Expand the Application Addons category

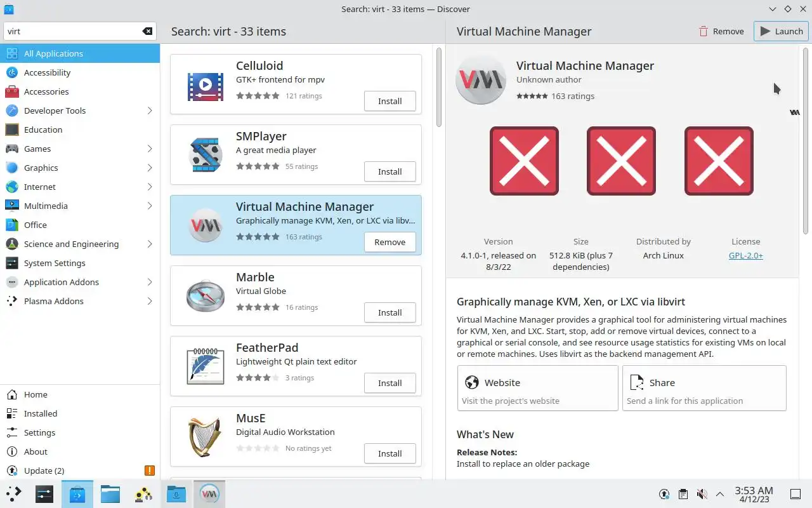pos(150,282)
